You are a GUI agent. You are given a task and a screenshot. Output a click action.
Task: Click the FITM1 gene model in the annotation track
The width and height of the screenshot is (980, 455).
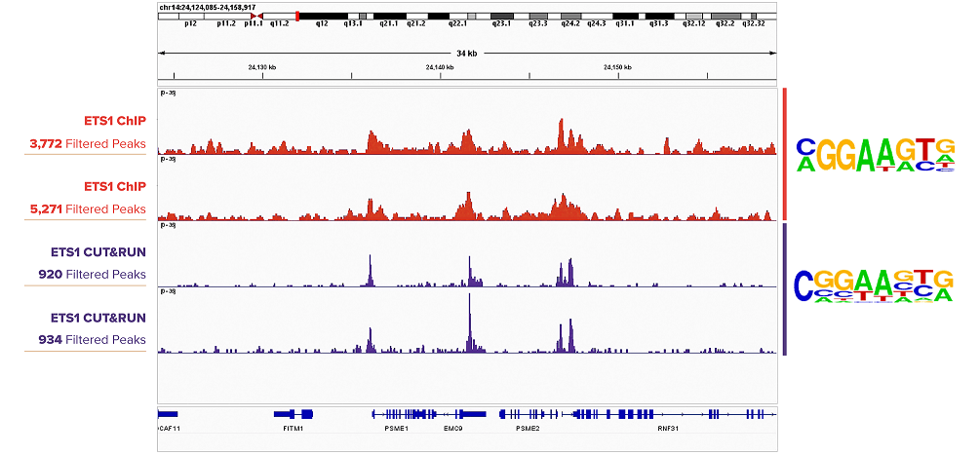(294, 414)
